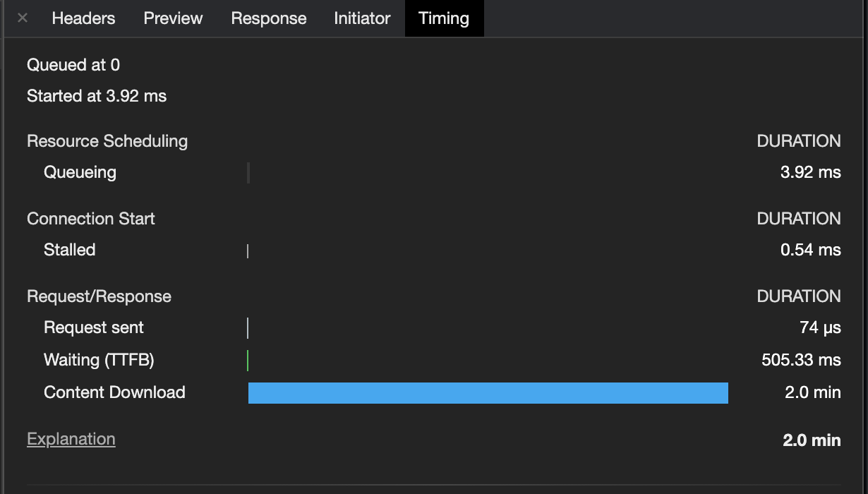
Task: Select the Connection Start section header
Action: (x=90, y=219)
